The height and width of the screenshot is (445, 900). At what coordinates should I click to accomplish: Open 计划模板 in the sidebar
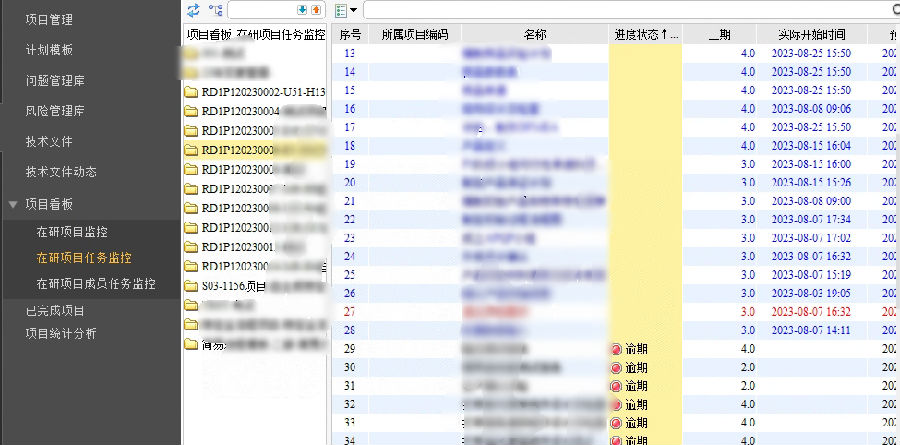pyautogui.click(x=49, y=50)
